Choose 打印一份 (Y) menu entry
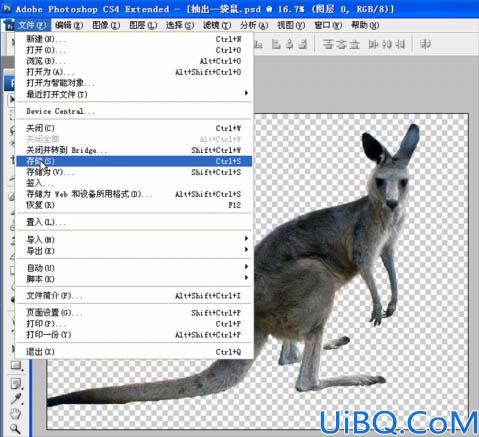Viewport: 479px width, 437px height. (134, 335)
